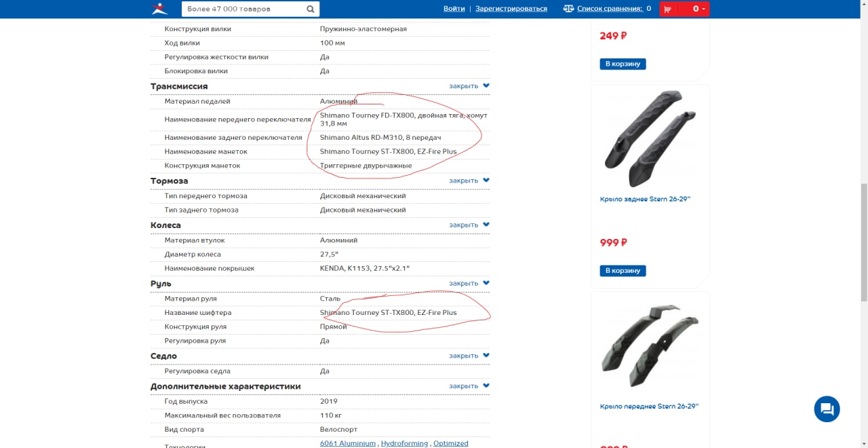Select the 'Тип переднего тормоза' label
This screenshot has width=868, height=448.
click(x=206, y=196)
